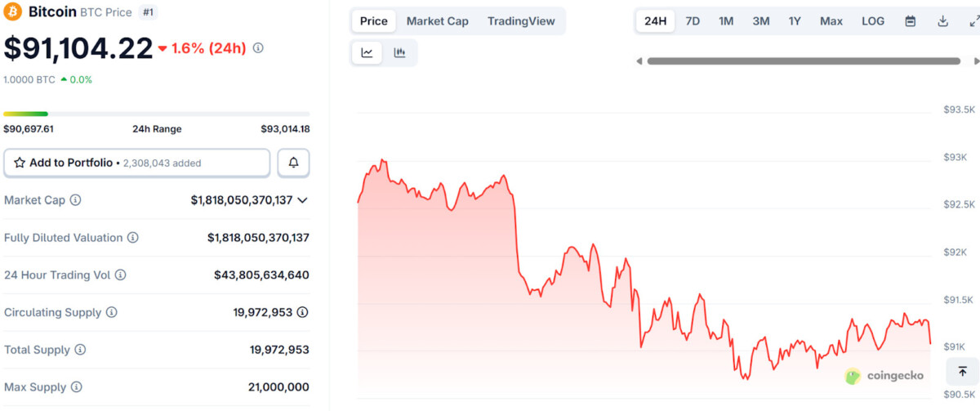Click the Bitcoin logo icon
The image size is (980, 411).
point(13,12)
